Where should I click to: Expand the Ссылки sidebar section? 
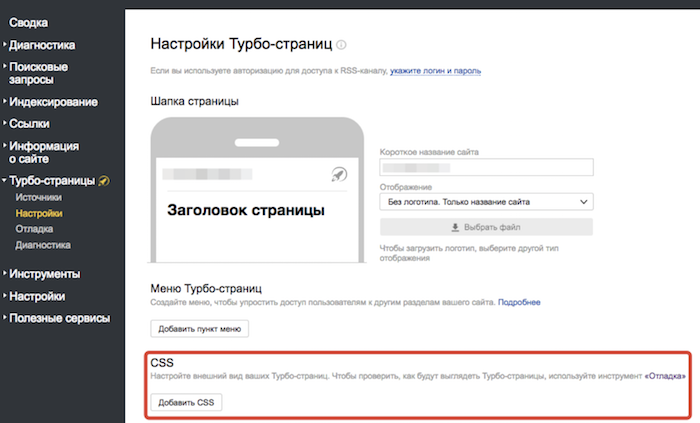[29, 124]
